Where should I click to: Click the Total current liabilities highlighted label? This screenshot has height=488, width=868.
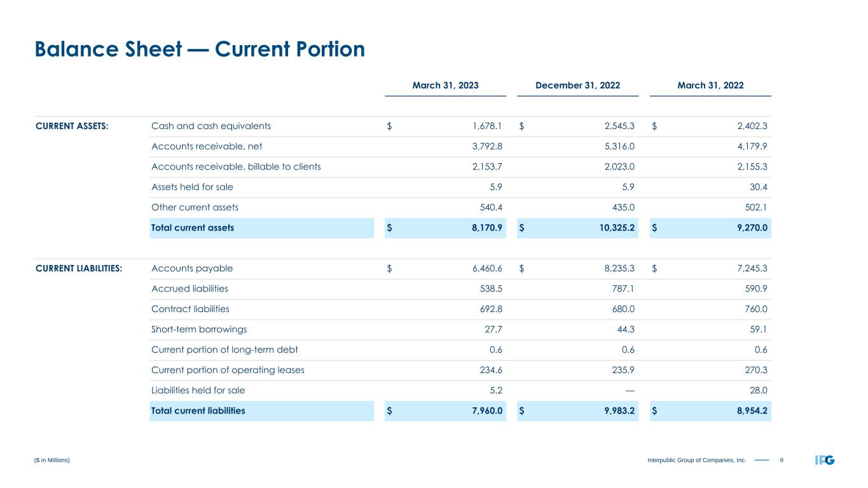point(198,410)
